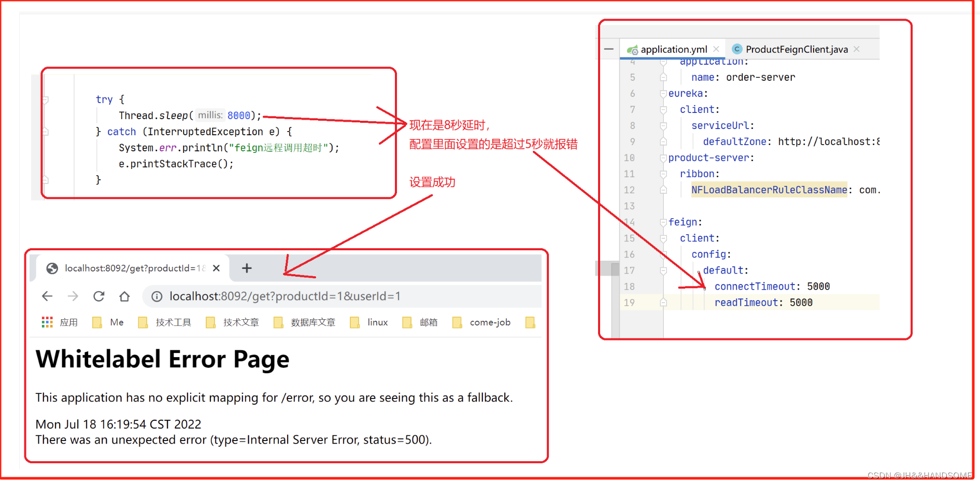
Task: Click the fold end marker on line 19
Action: 663,303
